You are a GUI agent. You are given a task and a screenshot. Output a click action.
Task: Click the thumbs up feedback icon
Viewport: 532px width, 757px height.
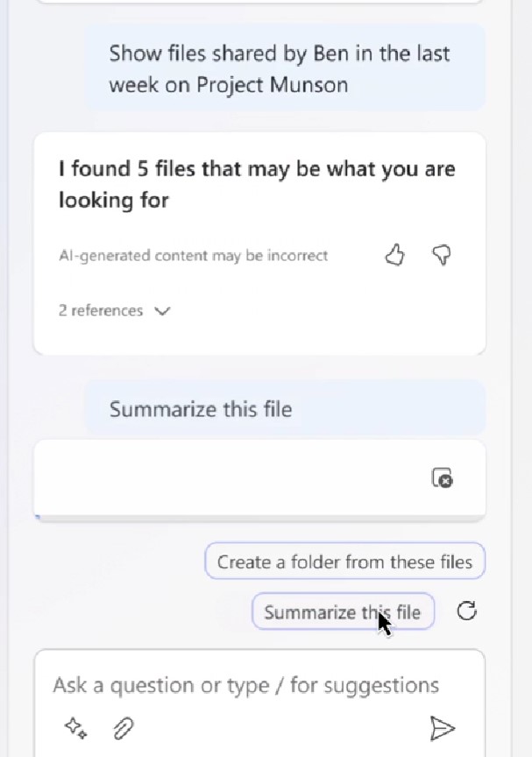pyautogui.click(x=394, y=256)
